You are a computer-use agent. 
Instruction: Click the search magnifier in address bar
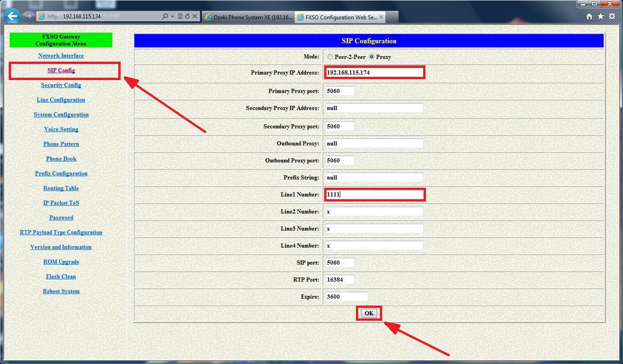165,16
